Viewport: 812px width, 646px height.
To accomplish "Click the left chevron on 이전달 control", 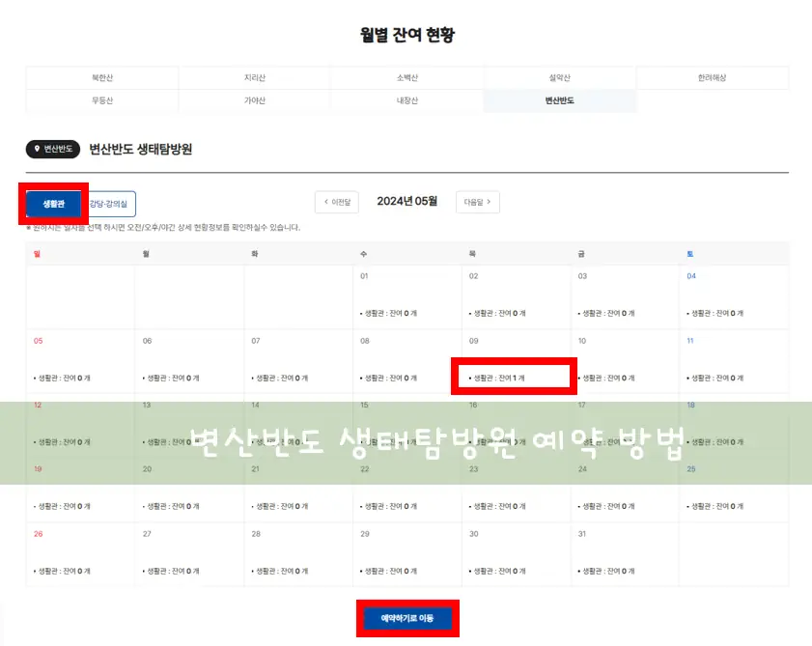I will click(326, 202).
